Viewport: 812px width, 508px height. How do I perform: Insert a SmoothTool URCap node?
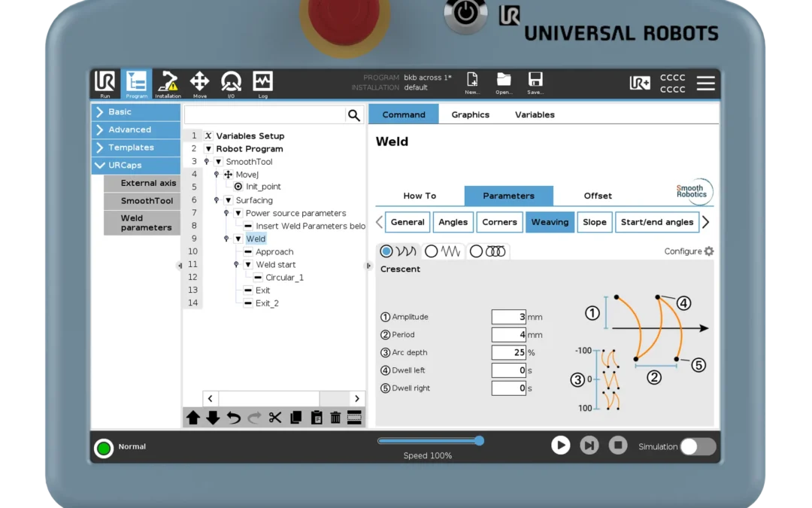click(x=142, y=201)
